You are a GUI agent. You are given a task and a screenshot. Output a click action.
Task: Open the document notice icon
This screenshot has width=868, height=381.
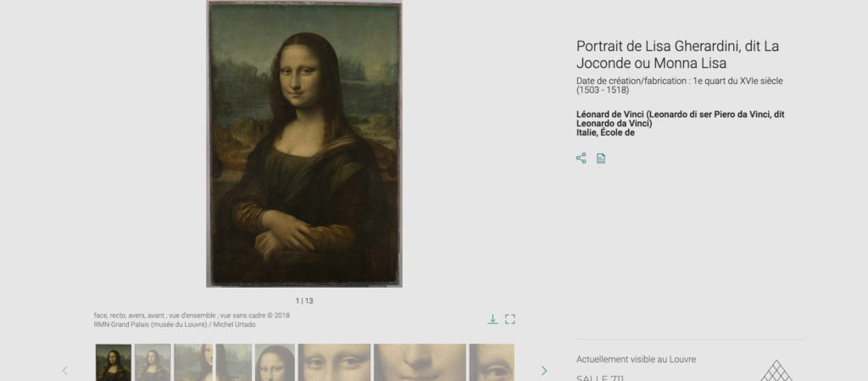click(601, 159)
